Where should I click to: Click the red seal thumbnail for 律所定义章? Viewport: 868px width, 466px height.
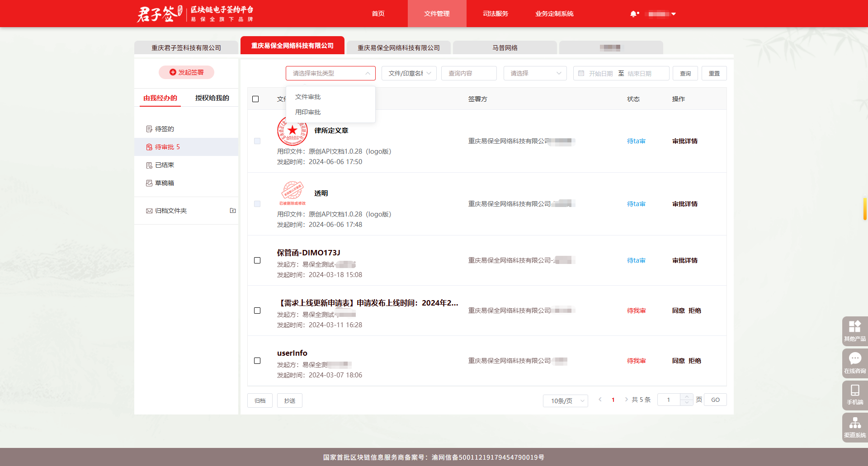(292, 131)
